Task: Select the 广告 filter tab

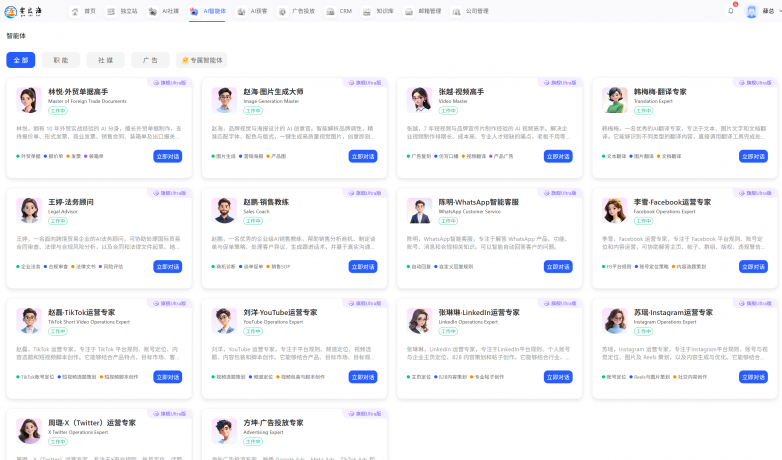Action: point(150,60)
